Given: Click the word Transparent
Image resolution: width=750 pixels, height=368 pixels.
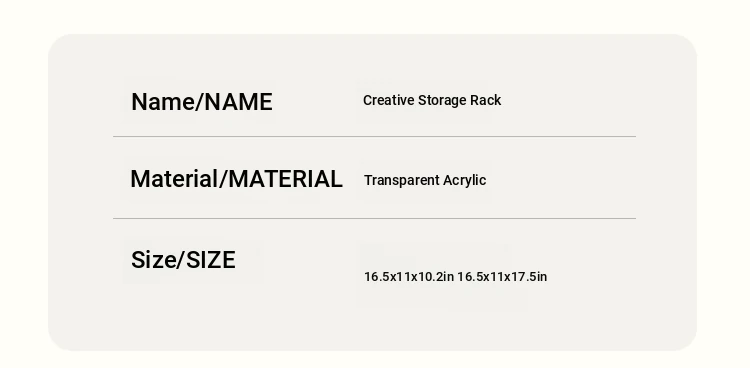Looking at the screenshot, I should click(x=402, y=181).
